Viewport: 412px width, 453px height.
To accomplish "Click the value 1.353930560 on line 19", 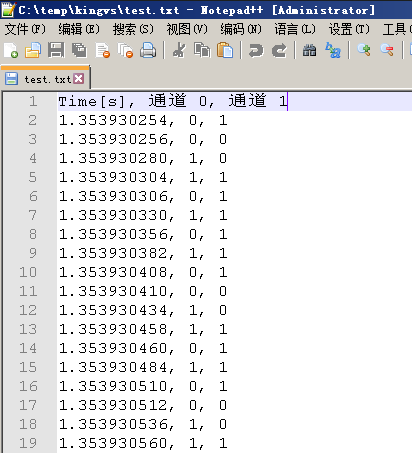I will (x=113, y=443).
